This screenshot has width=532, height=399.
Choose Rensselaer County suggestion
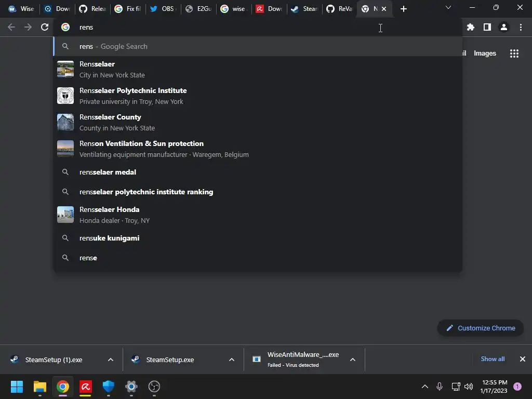click(x=258, y=122)
